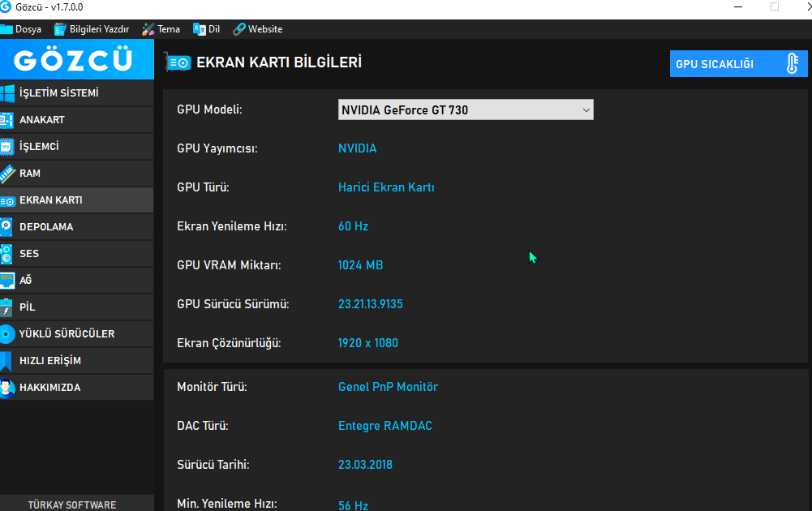The height and width of the screenshot is (511, 812).
Task: Click the Tema paintbrush icon
Action: click(x=148, y=29)
